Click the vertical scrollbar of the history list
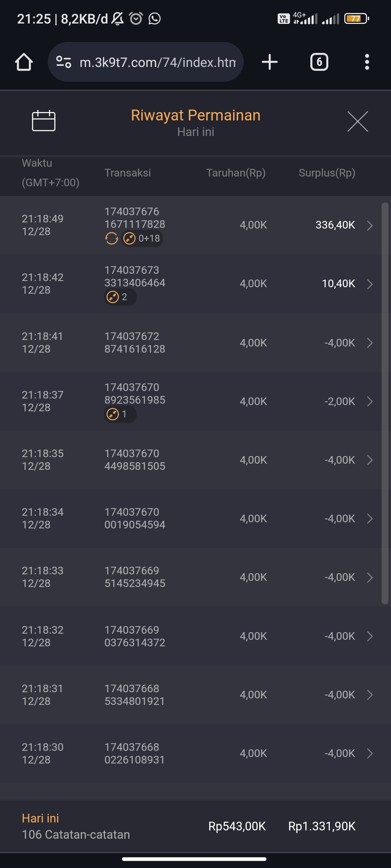This screenshot has width=391, height=868. [385, 403]
